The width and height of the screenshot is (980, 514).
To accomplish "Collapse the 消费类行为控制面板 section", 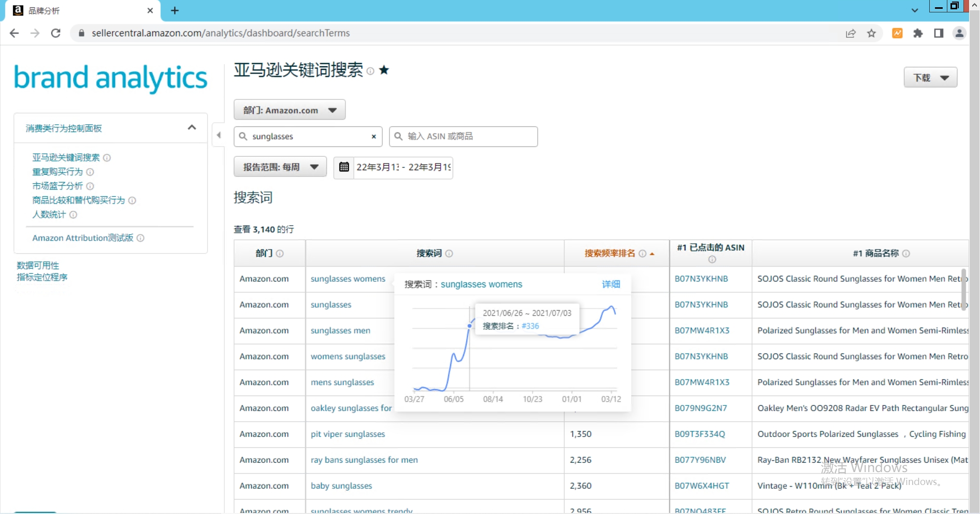I will pyautogui.click(x=192, y=127).
